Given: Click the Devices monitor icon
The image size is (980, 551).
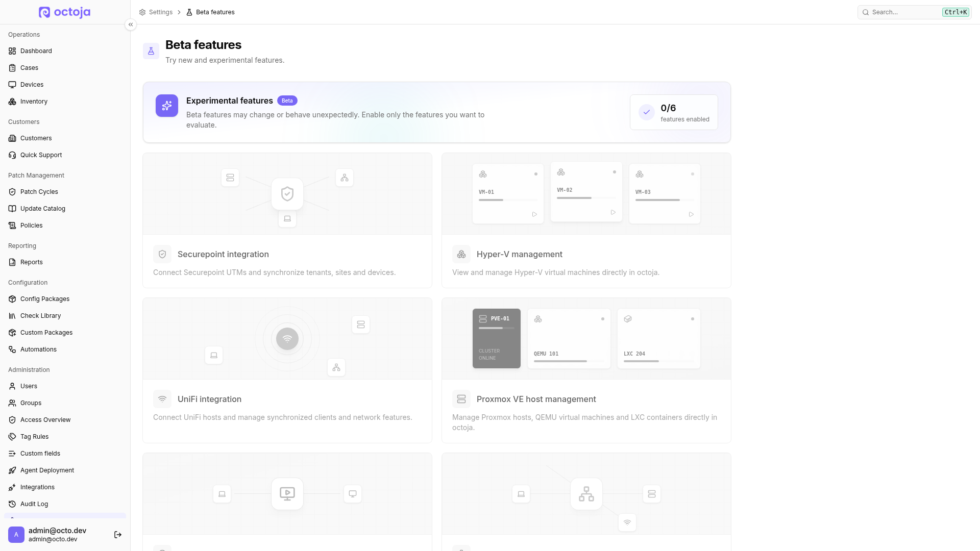Looking at the screenshot, I should click(x=12, y=85).
